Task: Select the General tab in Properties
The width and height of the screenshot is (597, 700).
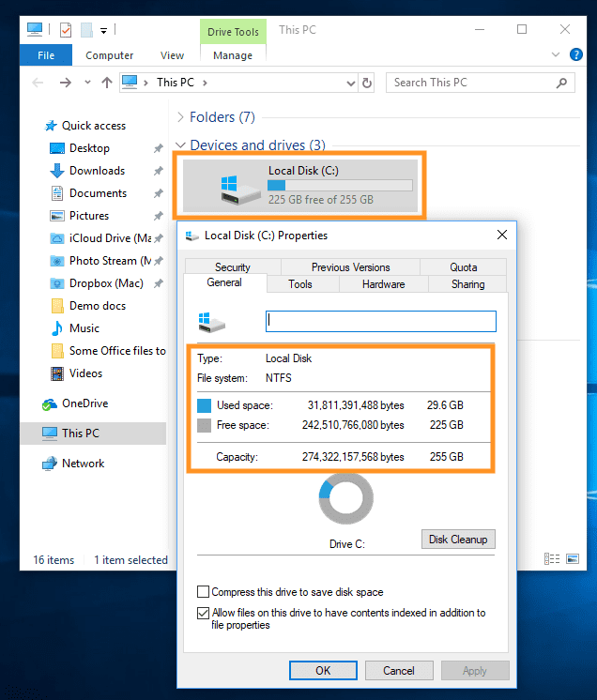Action: (224, 282)
